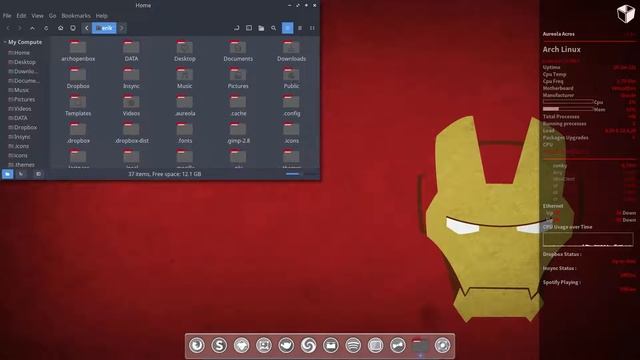This screenshot has height=360, width=640.
Task: Select the highlighted 'erik' path button
Action: [x=104, y=28]
